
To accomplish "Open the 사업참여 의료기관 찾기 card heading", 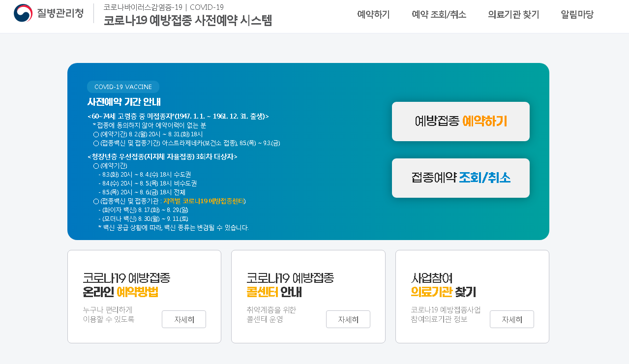I will click(x=443, y=285).
